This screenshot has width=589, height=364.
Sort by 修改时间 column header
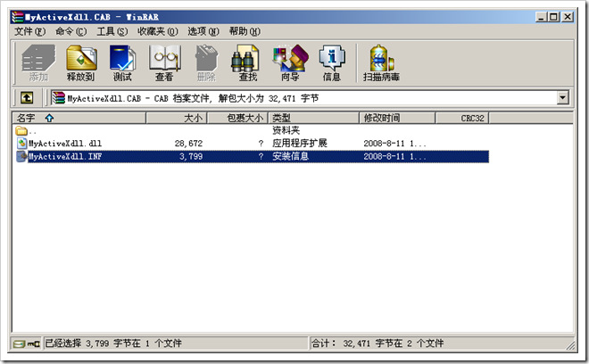point(397,118)
